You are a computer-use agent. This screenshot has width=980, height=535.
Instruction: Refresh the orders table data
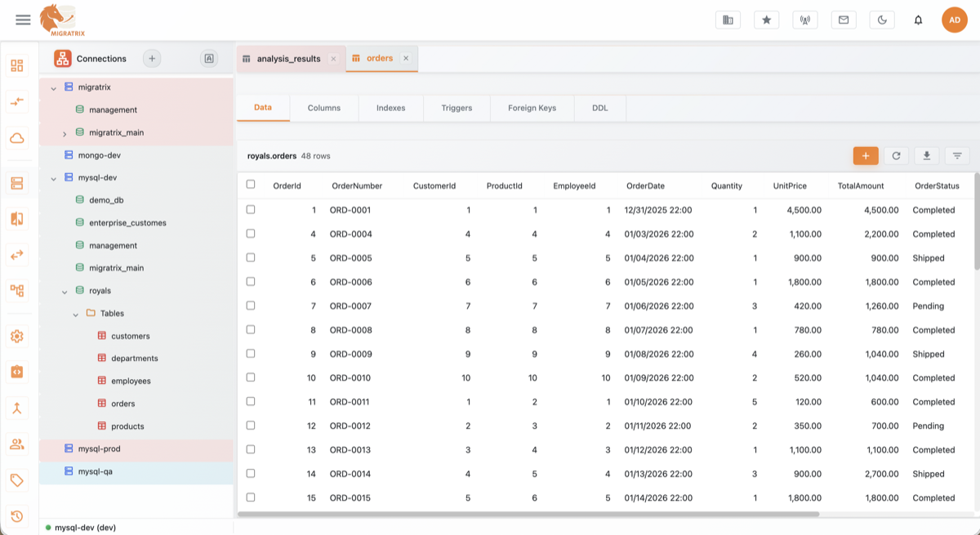pos(896,155)
